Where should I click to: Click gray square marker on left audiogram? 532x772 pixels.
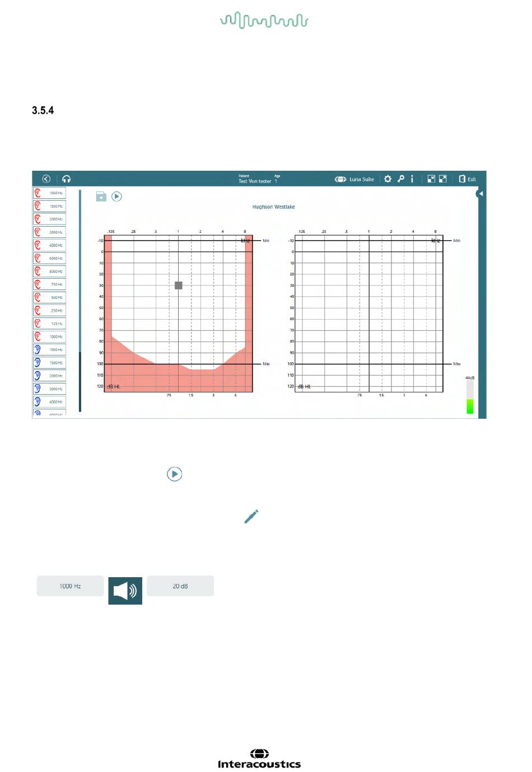point(179,286)
